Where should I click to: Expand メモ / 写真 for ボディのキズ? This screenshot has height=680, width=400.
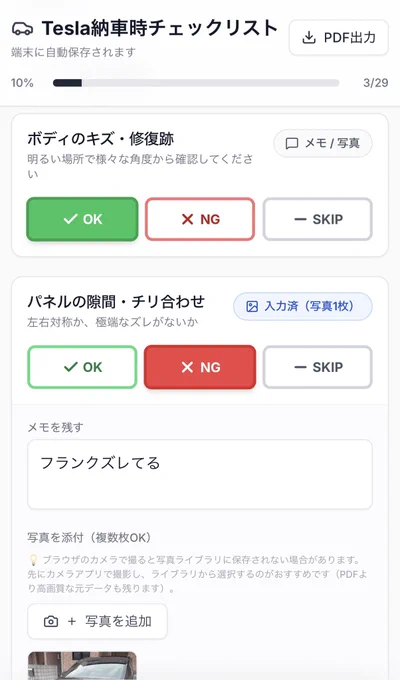[x=323, y=143]
